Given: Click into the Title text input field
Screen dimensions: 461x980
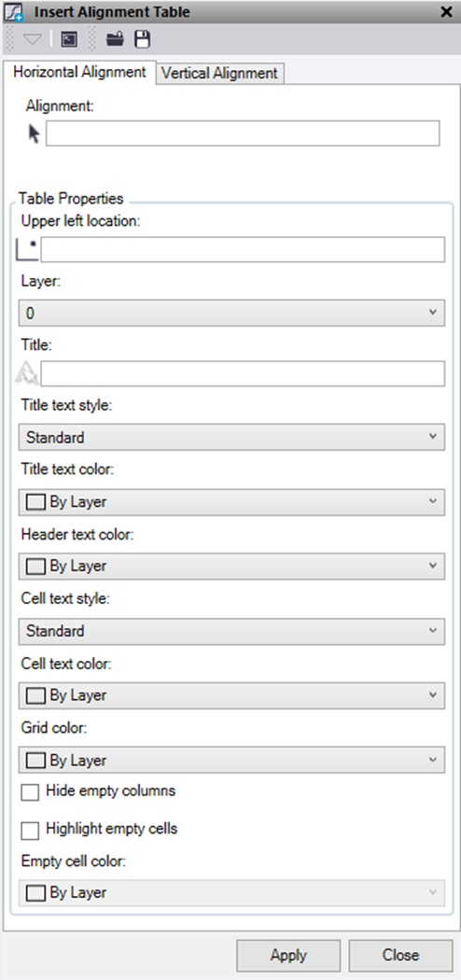Looking at the screenshot, I should [x=243, y=373].
